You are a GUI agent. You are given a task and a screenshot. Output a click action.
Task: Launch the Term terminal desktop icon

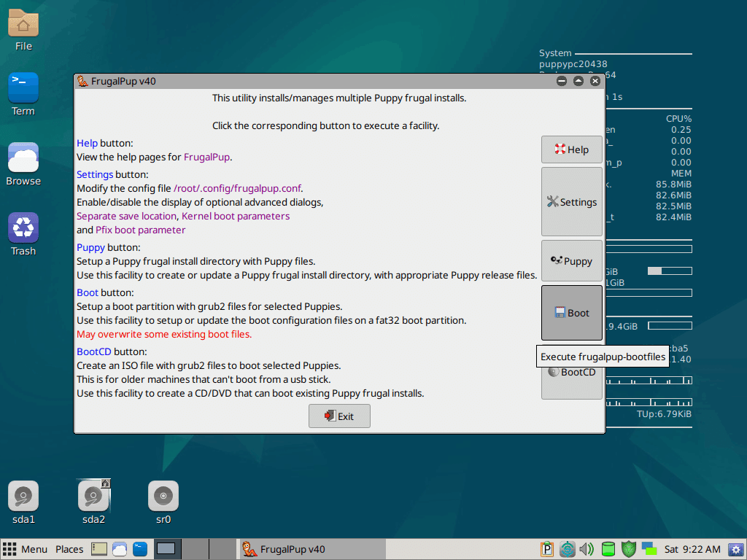coord(23,94)
